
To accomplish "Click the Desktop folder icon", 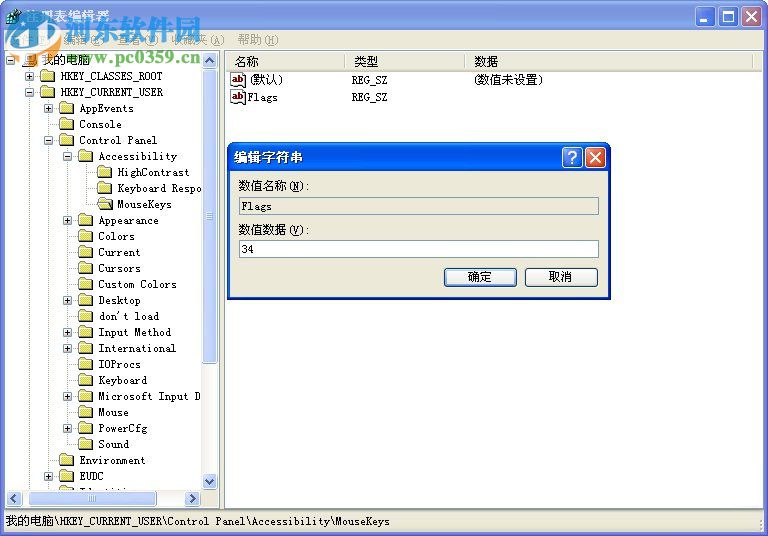I will tap(86, 300).
